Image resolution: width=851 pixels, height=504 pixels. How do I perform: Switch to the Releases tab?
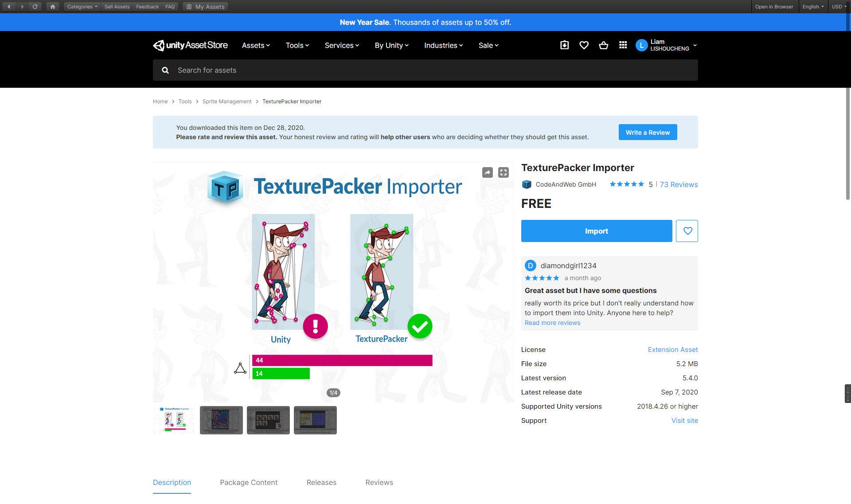tap(321, 482)
